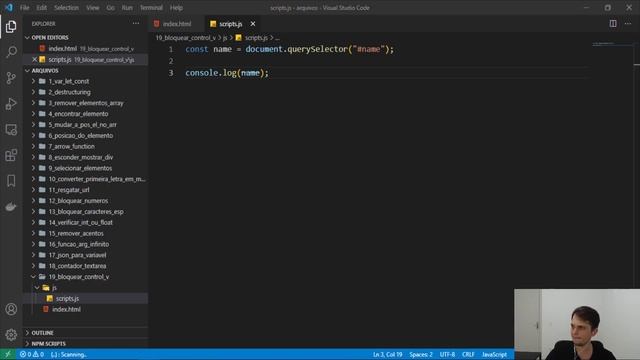
Task: Open the Run and Debug view
Action: click(11, 104)
